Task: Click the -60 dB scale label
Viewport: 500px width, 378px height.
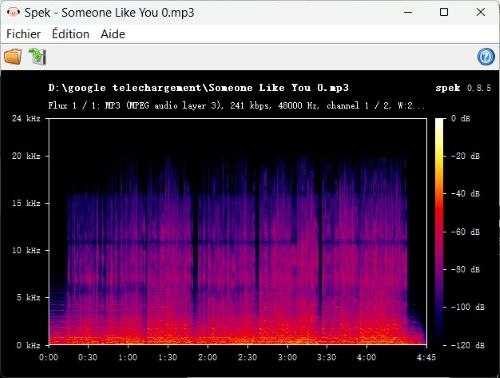Action: [x=465, y=232]
